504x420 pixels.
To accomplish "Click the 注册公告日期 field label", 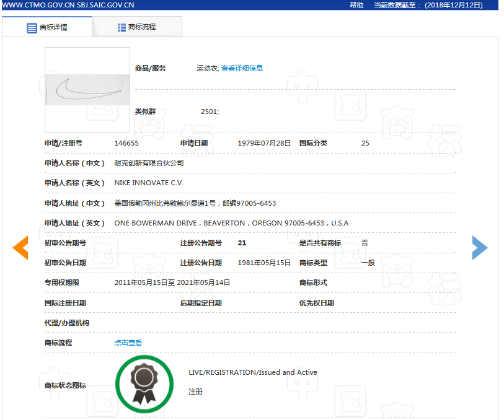I will coord(201,263).
